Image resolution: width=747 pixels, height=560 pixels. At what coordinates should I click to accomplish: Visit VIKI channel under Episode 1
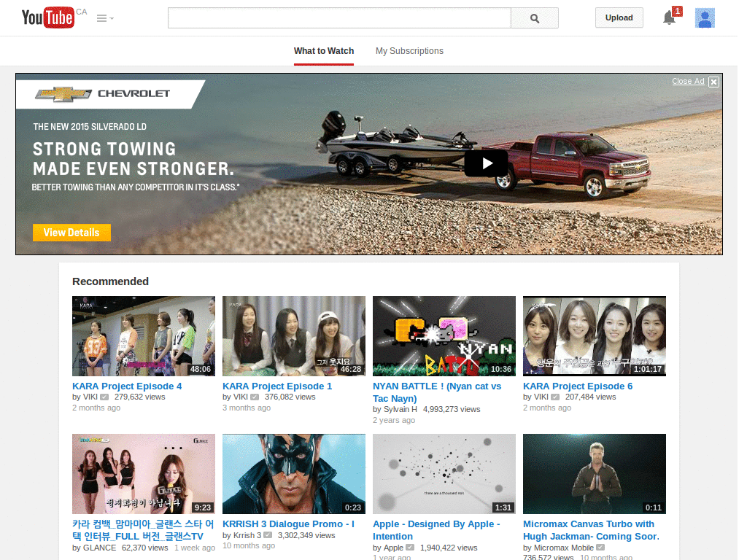pos(241,397)
